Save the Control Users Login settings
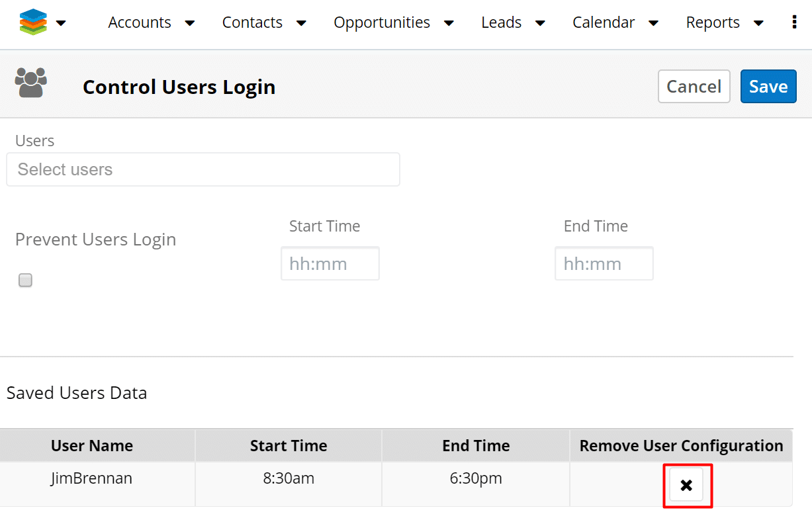The height and width of the screenshot is (522, 812). 768,86
